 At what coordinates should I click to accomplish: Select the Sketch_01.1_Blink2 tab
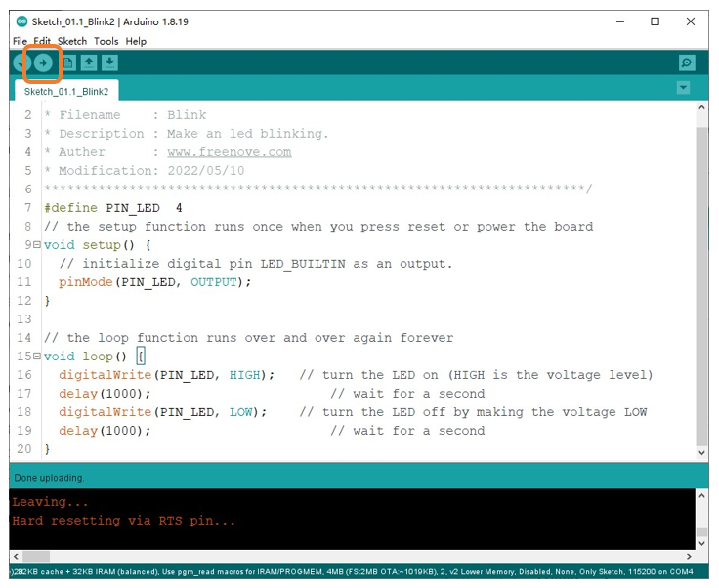(x=66, y=91)
